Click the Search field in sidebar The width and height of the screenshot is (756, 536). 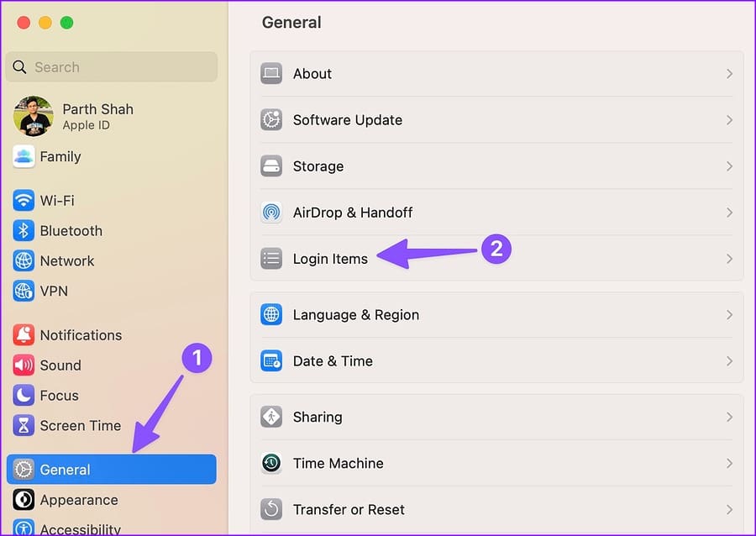(112, 67)
